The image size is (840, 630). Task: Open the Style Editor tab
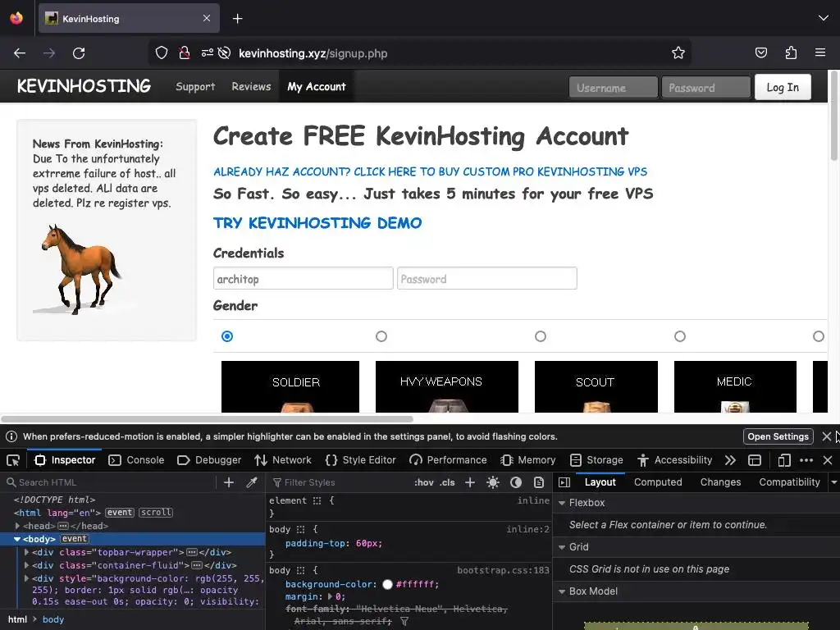(x=361, y=460)
